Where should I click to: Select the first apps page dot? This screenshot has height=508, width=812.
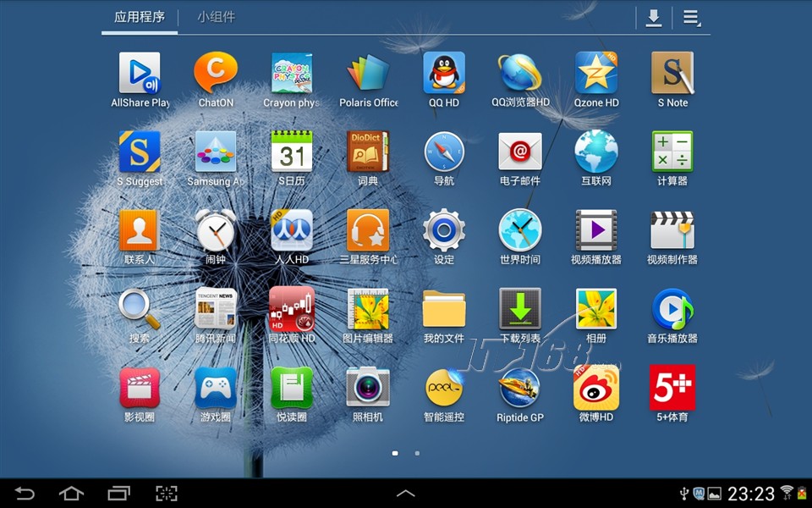[x=395, y=454]
